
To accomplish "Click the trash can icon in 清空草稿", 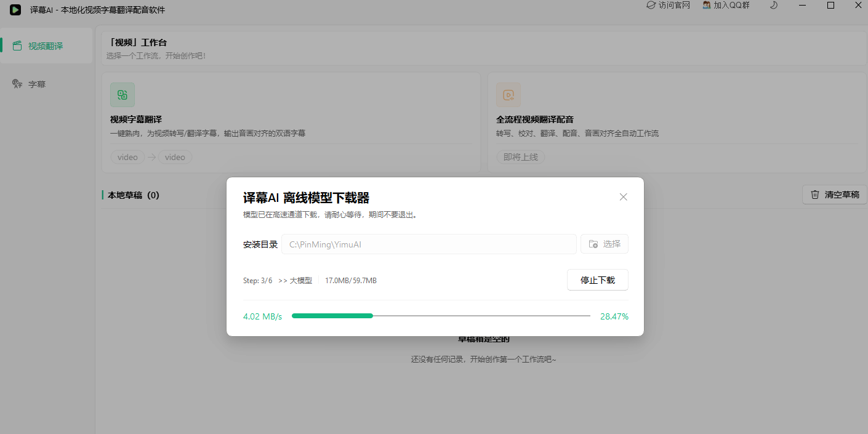I will point(815,195).
